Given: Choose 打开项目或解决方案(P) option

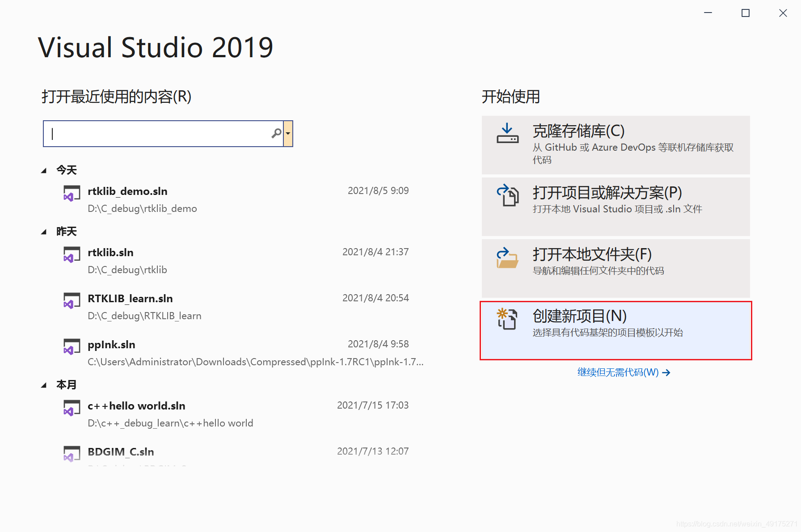Looking at the screenshot, I should (616, 207).
